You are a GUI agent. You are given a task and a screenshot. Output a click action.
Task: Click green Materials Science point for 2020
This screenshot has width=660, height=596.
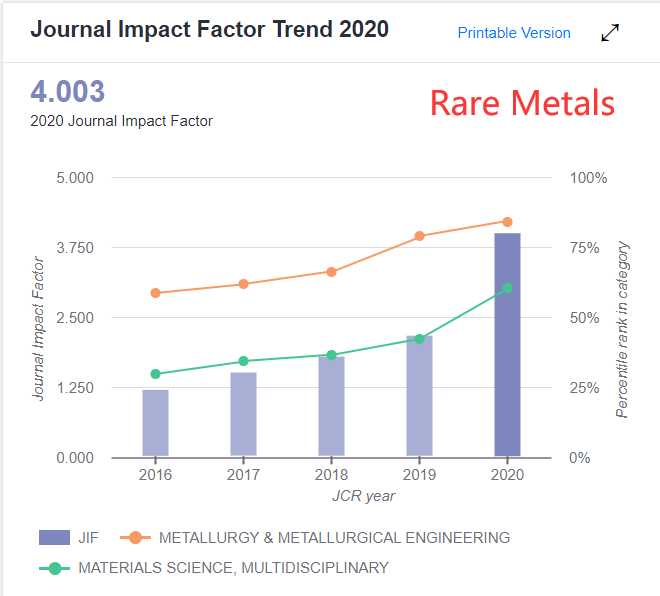[507, 288]
